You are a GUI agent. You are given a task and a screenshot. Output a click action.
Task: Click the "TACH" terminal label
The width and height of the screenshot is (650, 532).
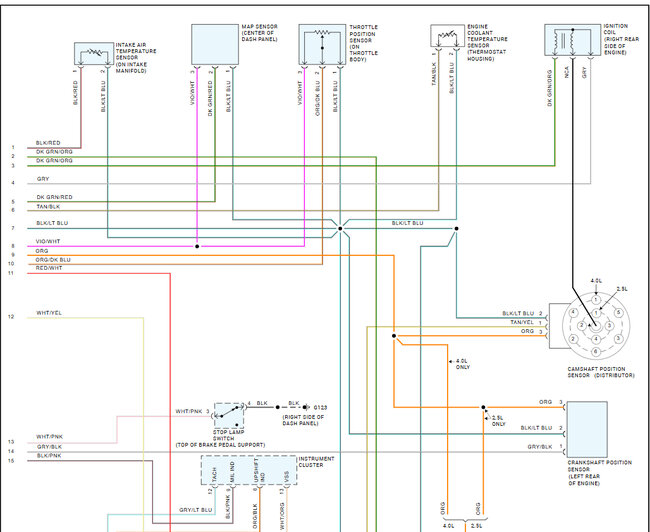[x=214, y=474]
